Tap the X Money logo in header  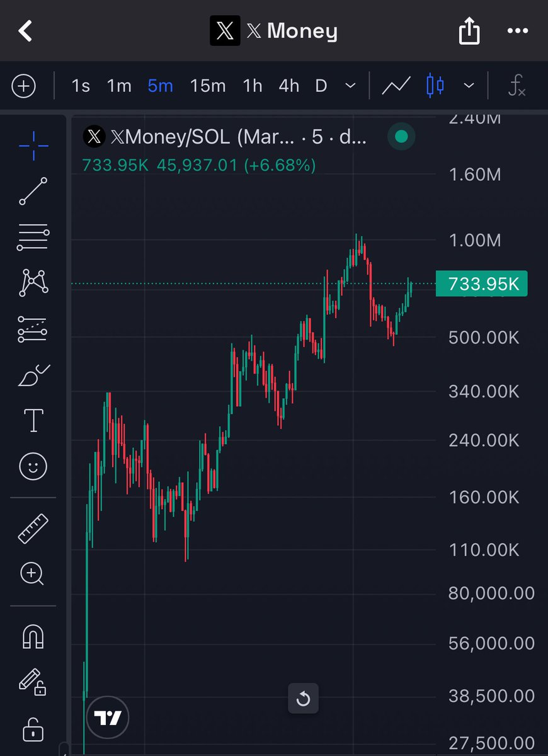coord(225,30)
